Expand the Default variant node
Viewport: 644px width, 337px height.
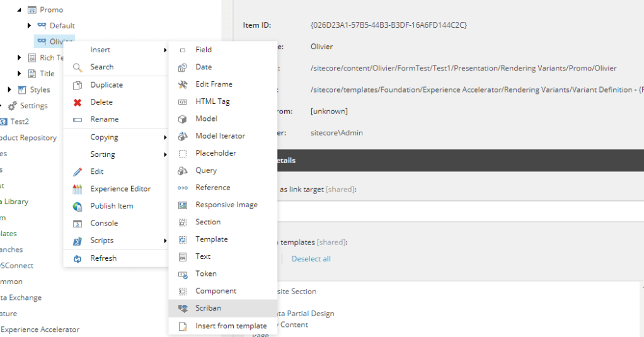point(29,26)
